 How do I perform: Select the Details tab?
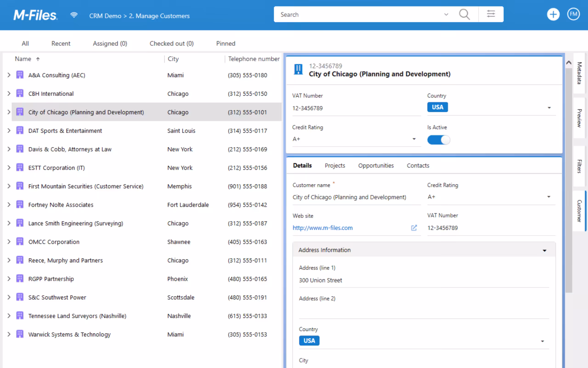tap(302, 166)
